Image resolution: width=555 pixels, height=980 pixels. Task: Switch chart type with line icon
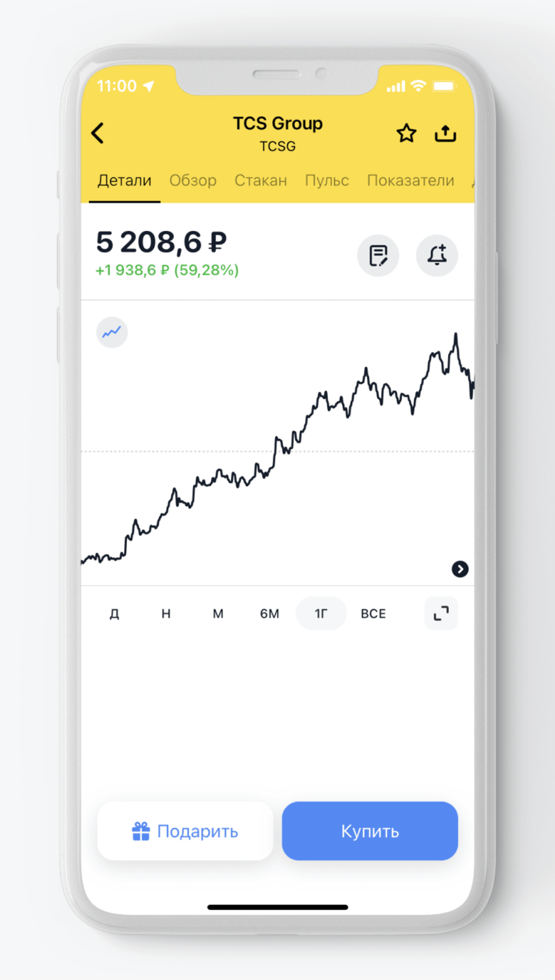[x=112, y=332]
